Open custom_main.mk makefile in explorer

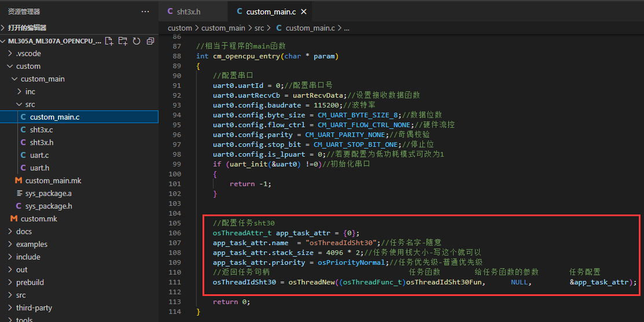53,180
